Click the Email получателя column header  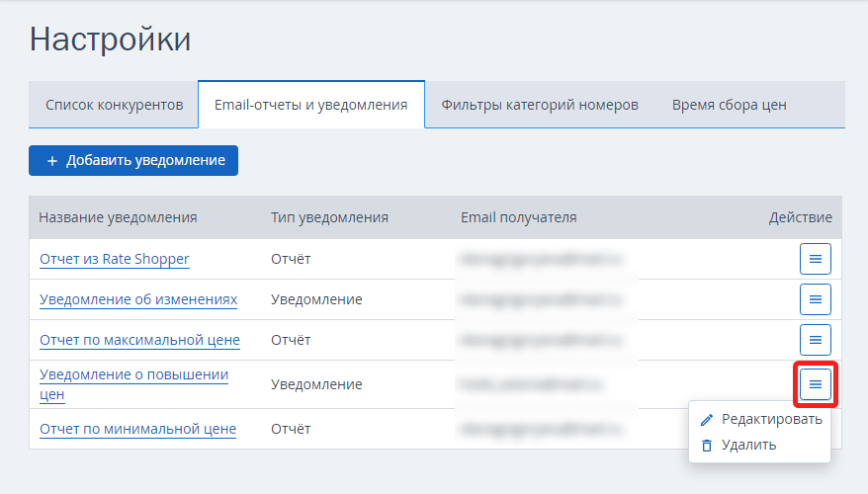519,217
